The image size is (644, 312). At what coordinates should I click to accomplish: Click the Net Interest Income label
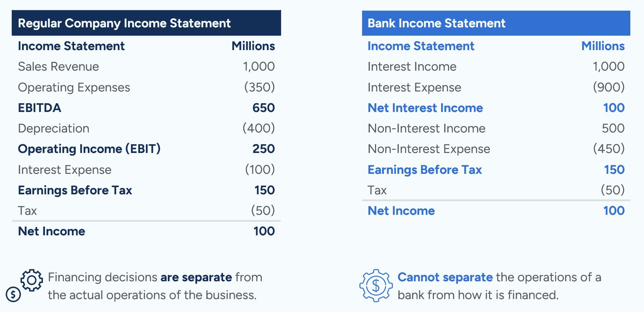pyautogui.click(x=425, y=108)
